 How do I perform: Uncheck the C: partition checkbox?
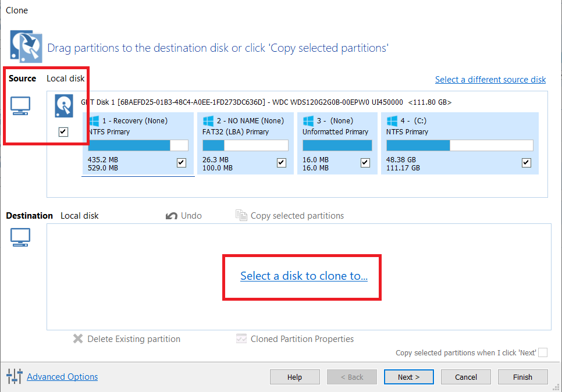point(527,163)
